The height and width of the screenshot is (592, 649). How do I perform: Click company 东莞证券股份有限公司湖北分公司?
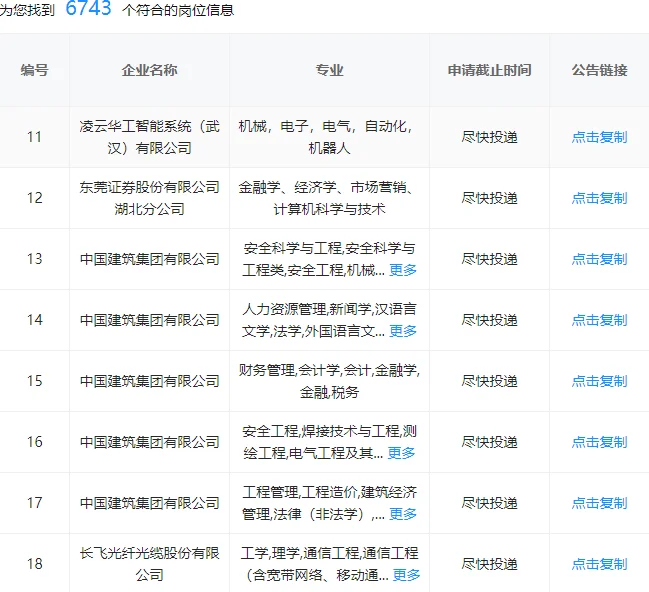[149, 198]
